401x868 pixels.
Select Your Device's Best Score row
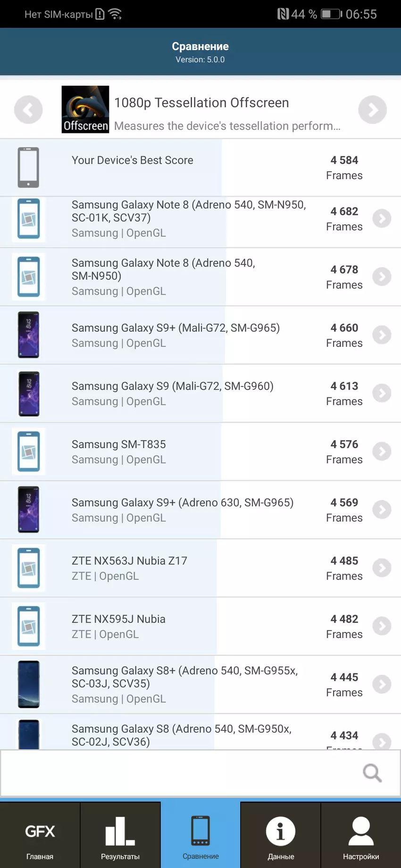tap(189, 167)
